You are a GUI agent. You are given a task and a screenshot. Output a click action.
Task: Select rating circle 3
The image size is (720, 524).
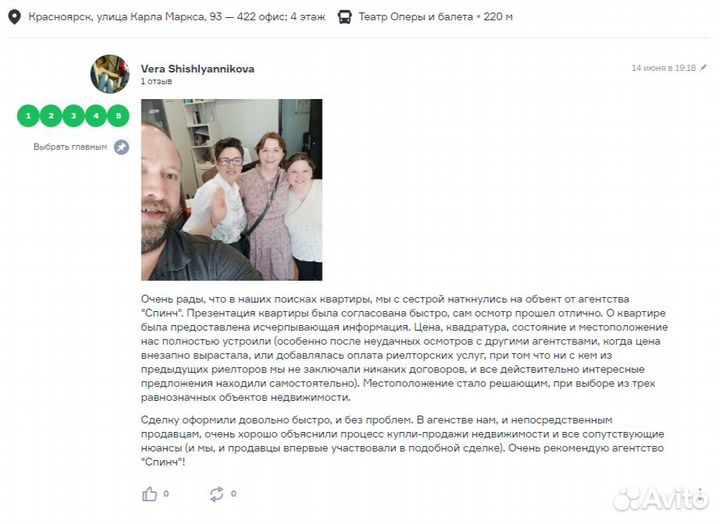pyautogui.click(x=73, y=116)
